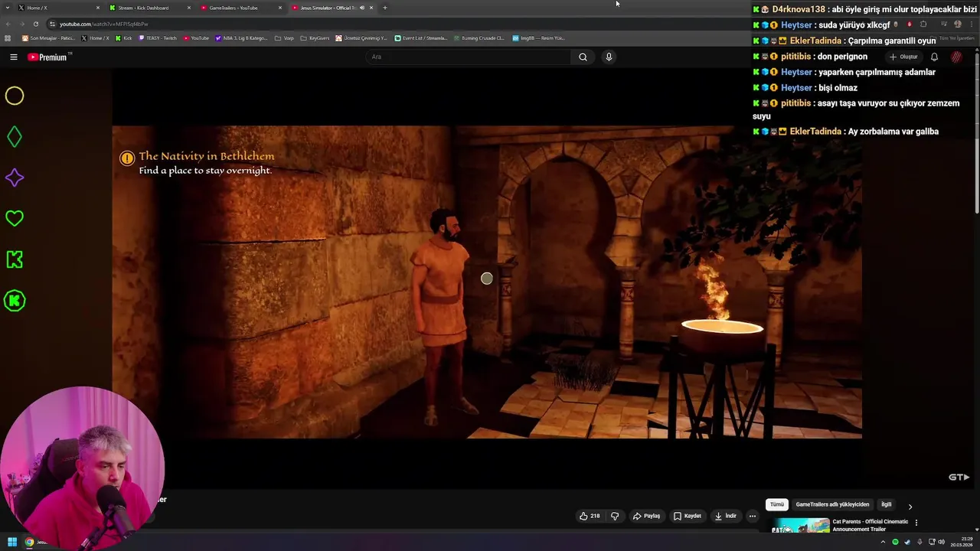The image size is (980, 551).
Task: Open options for Cat Parents trailer
Action: coord(916,523)
